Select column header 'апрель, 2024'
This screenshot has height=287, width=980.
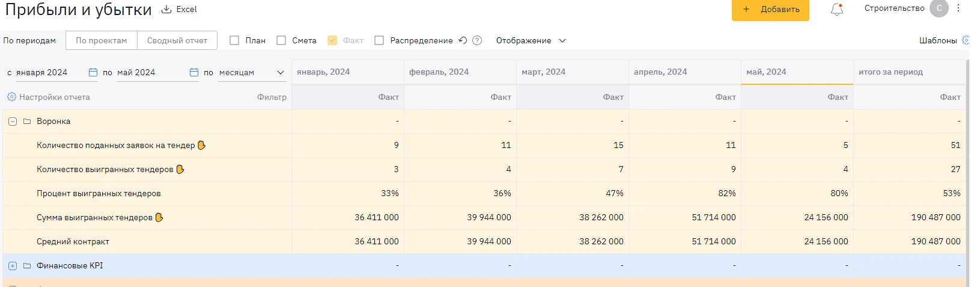click(x=685, y=72)
